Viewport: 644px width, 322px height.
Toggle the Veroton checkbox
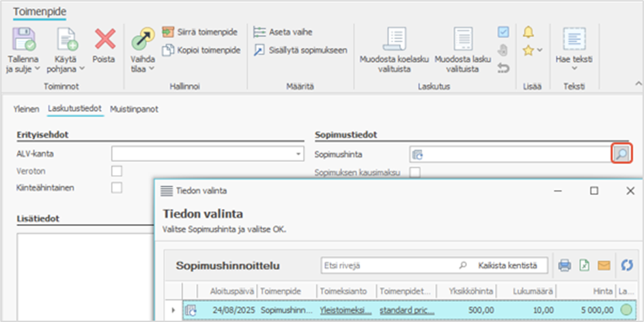(117, 171)
